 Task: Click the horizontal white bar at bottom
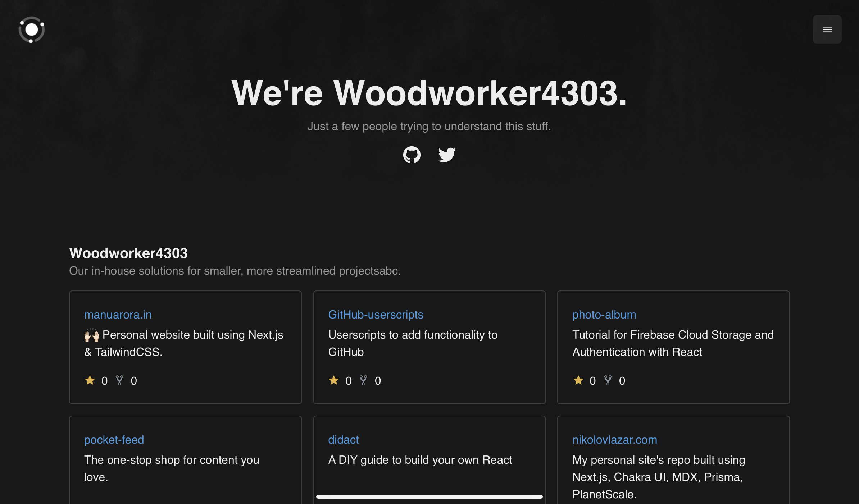point(429,496)
